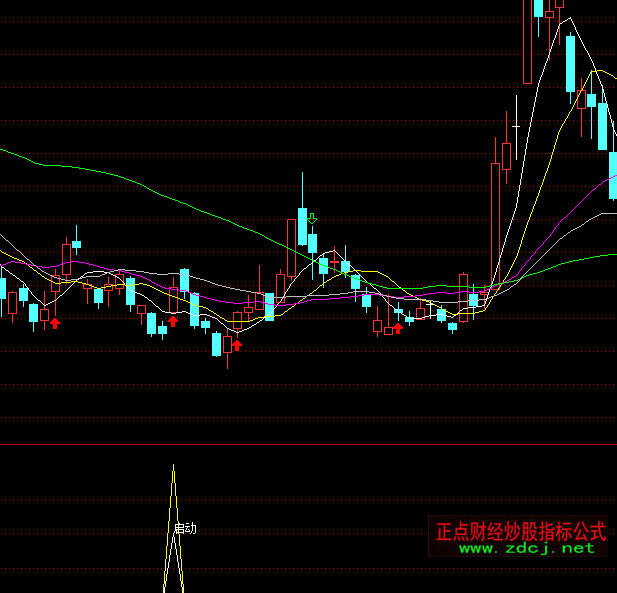Select the tall cyan candle above the green arrow
This screenshot has width=617, height=593.
(302, 225)
